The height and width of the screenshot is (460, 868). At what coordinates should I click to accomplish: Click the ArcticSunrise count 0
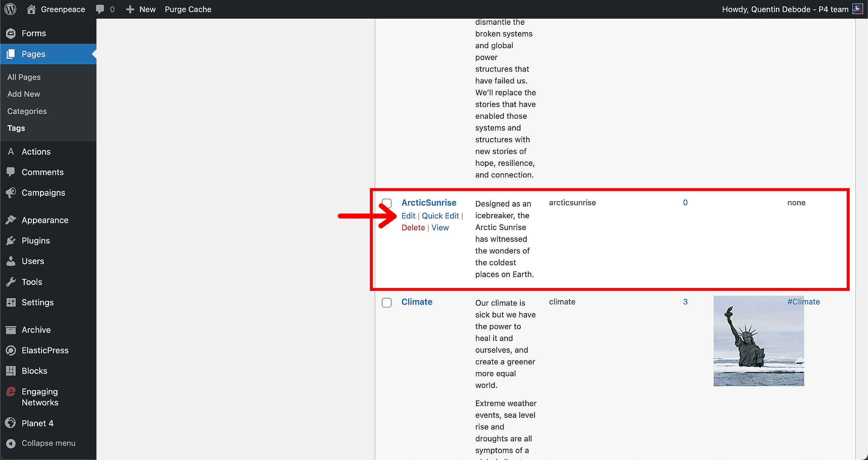tap(685, 203)
